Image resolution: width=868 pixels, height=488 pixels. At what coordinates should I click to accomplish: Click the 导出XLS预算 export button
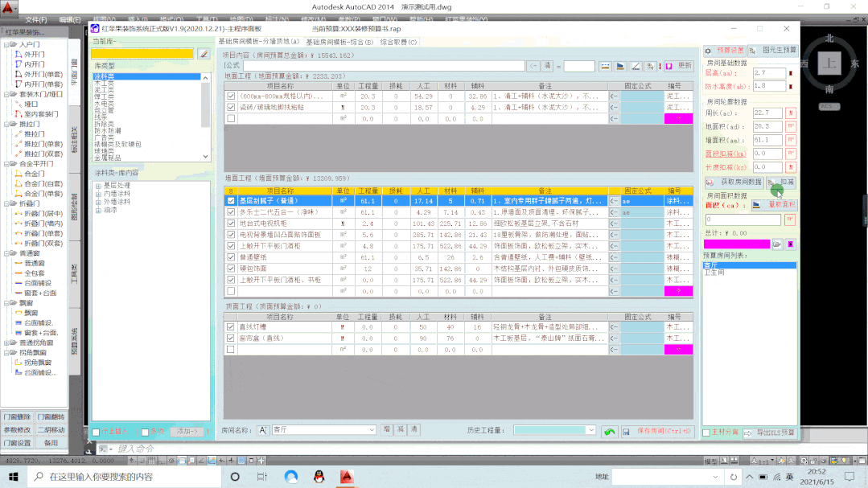(x=769, y=433)
